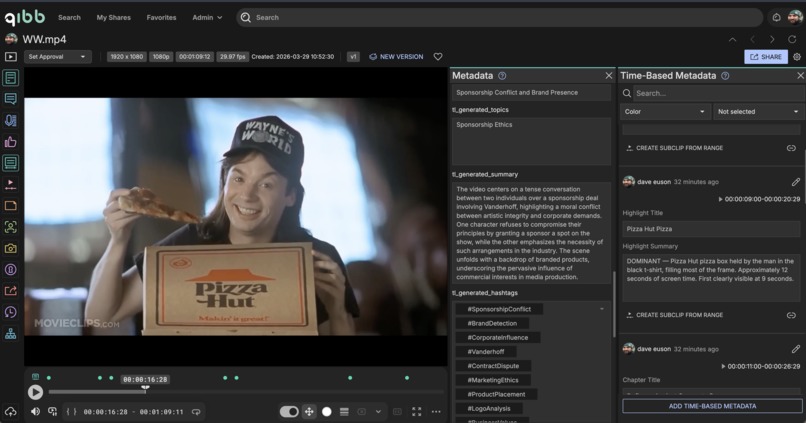The image size is (806, 423).
Task: Open the thumbs-up Approval panel
Action: click(10, 142)
